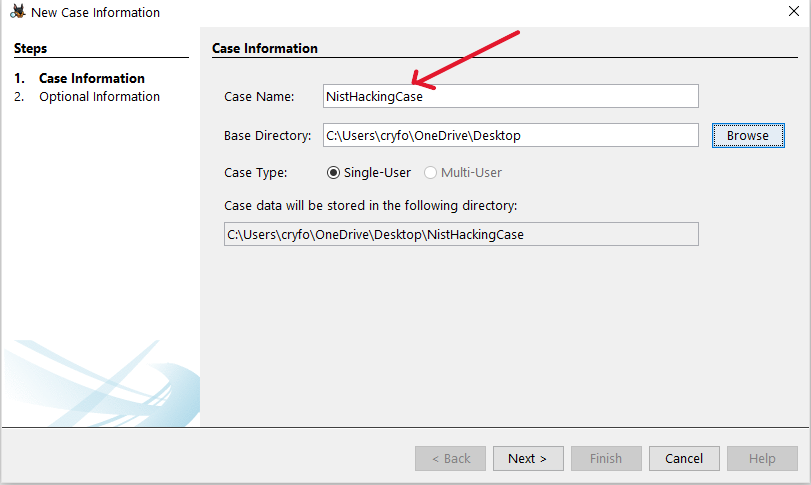The width and height of the screenshot is (811, 485).
Task: Click the < Back button
Action: (450, 458)
